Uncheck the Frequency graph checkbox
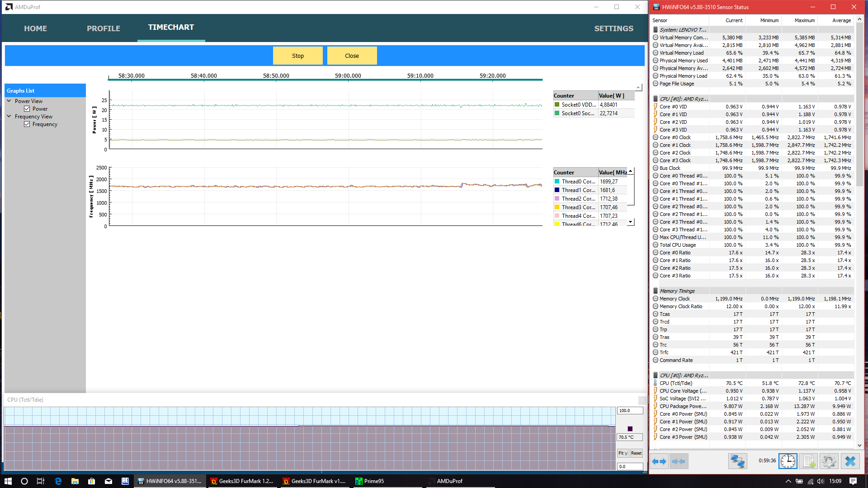The width and height of the screenshot is (868, 488). (x=27, y=124)
